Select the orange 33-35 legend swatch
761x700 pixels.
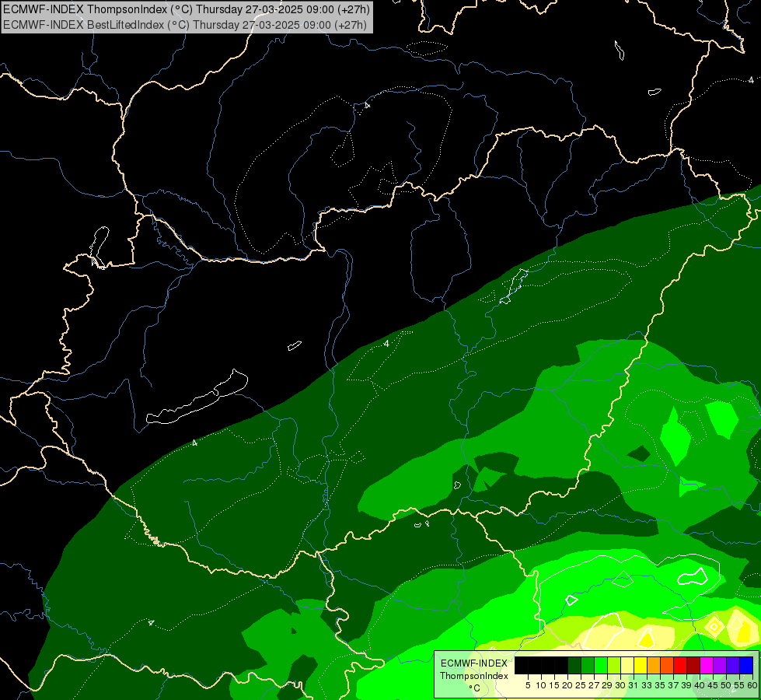click(654, 665)
